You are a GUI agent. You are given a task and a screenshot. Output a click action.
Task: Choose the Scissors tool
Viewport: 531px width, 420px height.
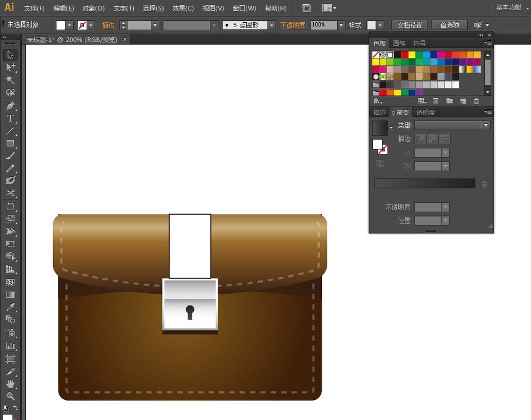(x=10, y=193)
